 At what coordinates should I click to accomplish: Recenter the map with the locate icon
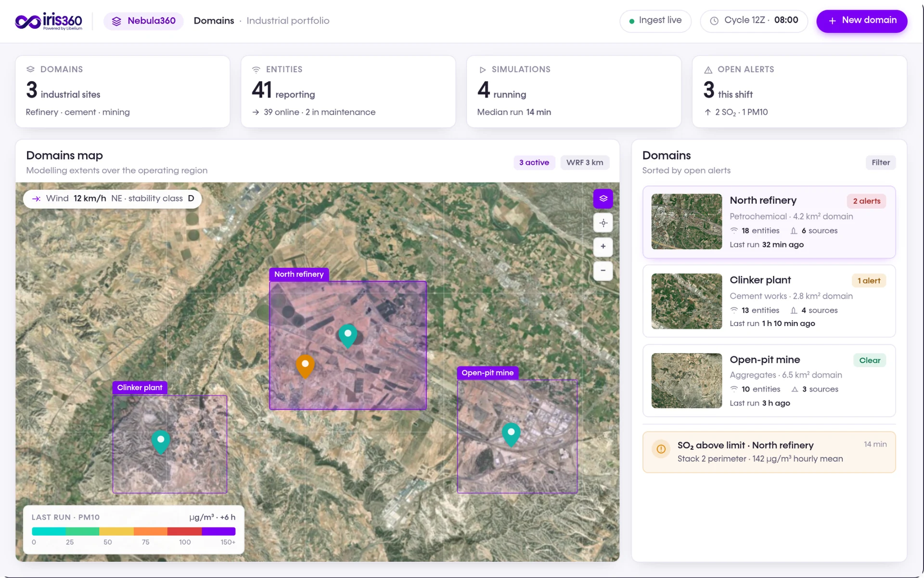coord(603,223)
